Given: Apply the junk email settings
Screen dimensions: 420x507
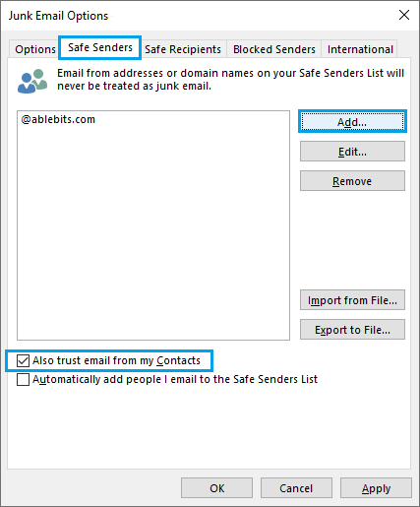Looking at the screenshot, I should [376, 488].
